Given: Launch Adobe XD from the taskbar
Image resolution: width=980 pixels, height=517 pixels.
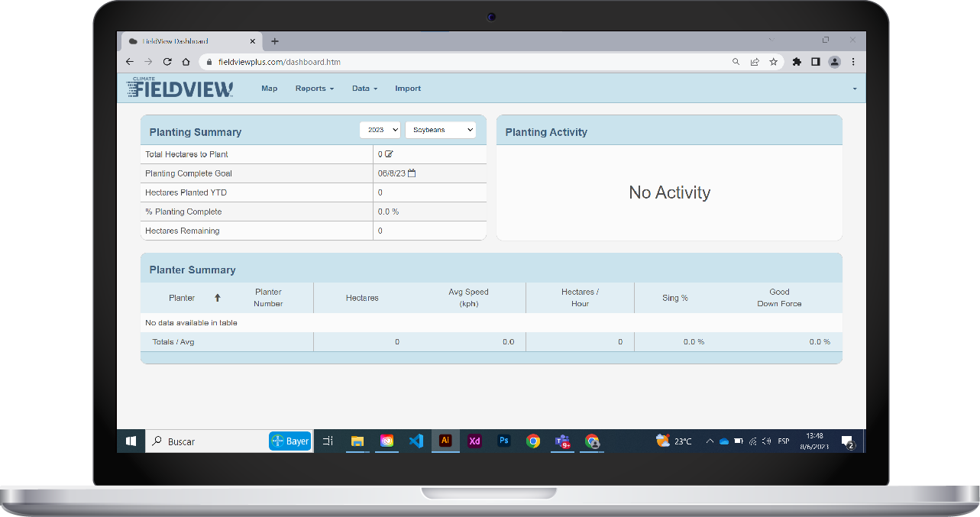Looking at the screenshot, I should (474, 441).
